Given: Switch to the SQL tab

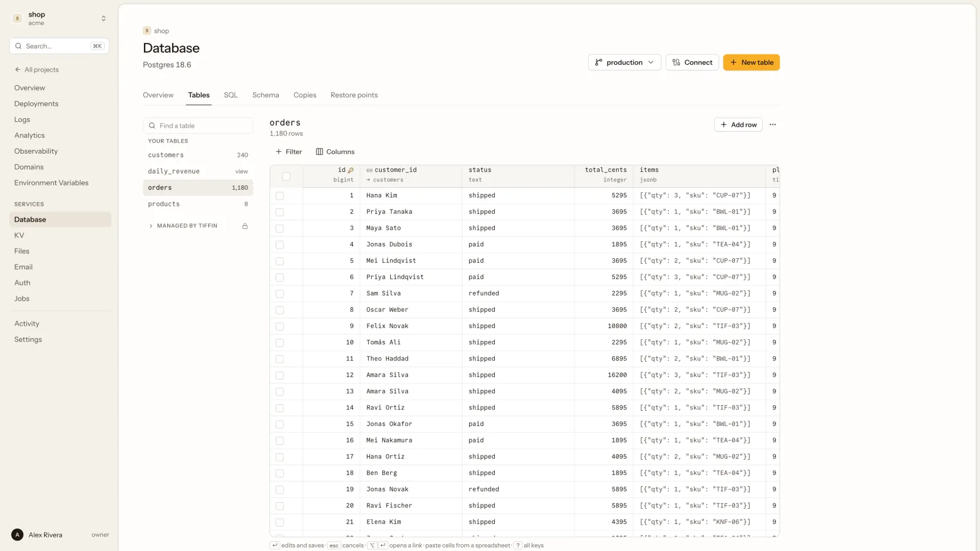Looking at the screenshot, I should click(x=230, y=95).
